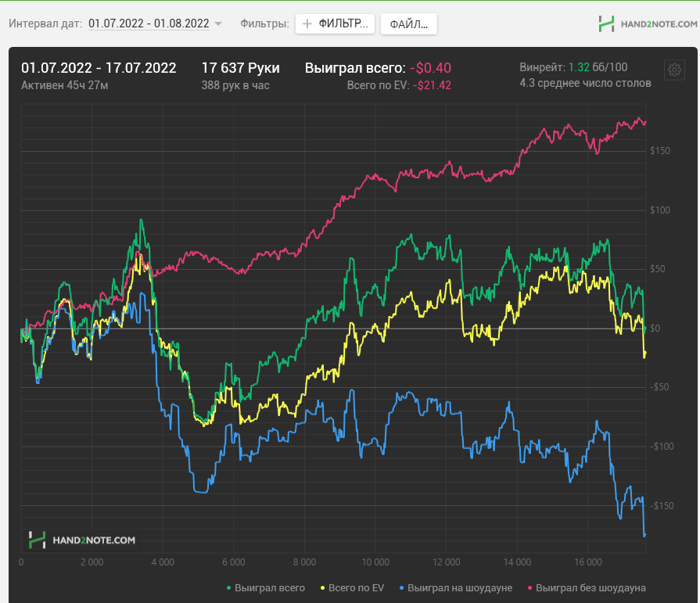700x603 pixels.
Task: Toggle the green Выиграл всего legend dot
Action: tap(229, 588)
